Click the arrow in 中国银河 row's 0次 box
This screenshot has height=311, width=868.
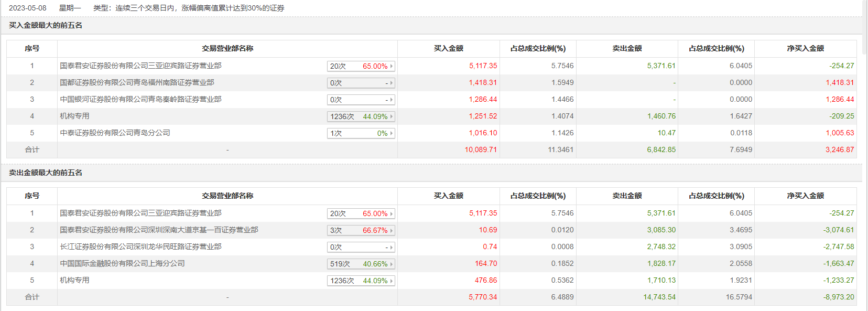click(x=391, y=100)
